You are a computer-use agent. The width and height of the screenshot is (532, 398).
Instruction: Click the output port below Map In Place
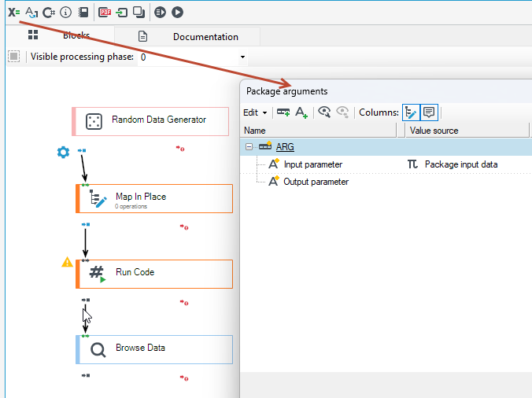click(x=86, y=224)
